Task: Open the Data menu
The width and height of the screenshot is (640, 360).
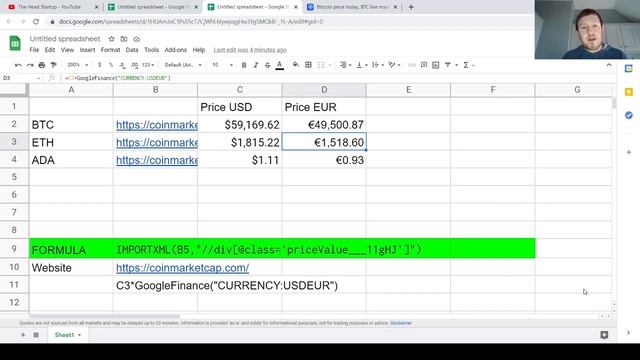Action: (132, 50)
